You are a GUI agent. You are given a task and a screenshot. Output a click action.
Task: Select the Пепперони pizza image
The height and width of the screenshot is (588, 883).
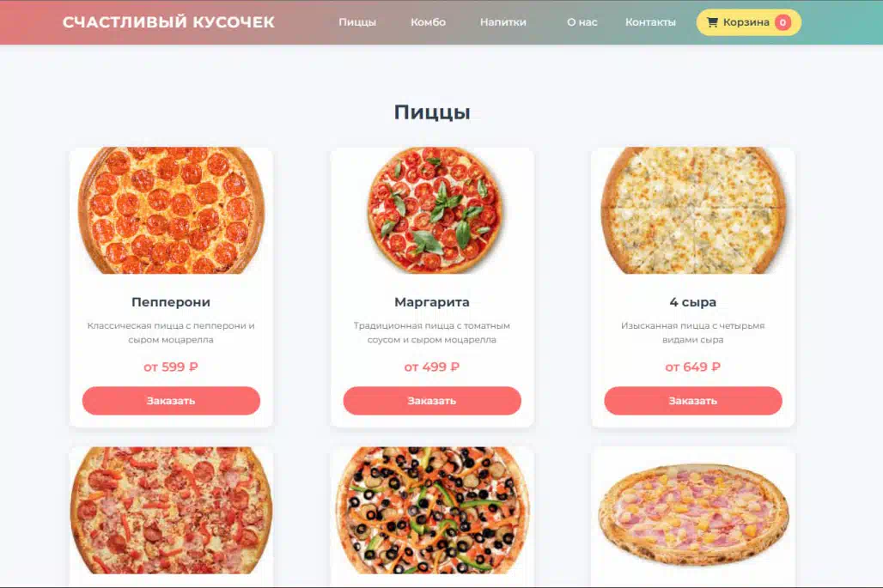pos(171,210)
